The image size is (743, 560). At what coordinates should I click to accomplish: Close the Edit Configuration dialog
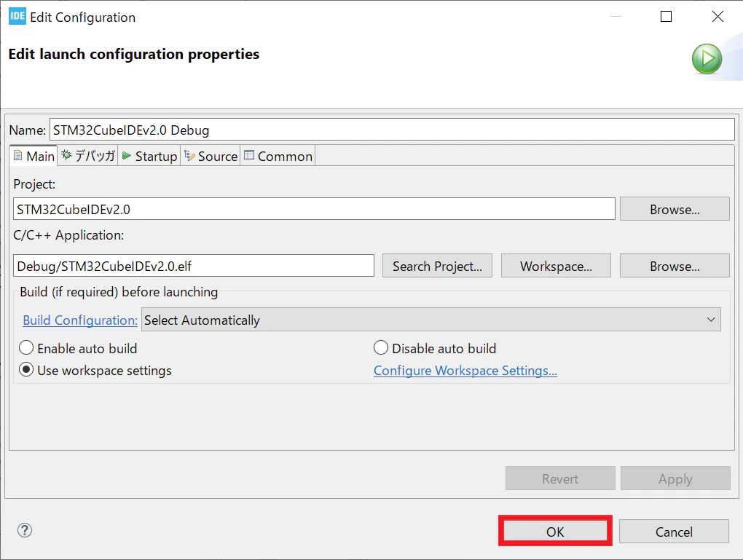coord(718,17)
